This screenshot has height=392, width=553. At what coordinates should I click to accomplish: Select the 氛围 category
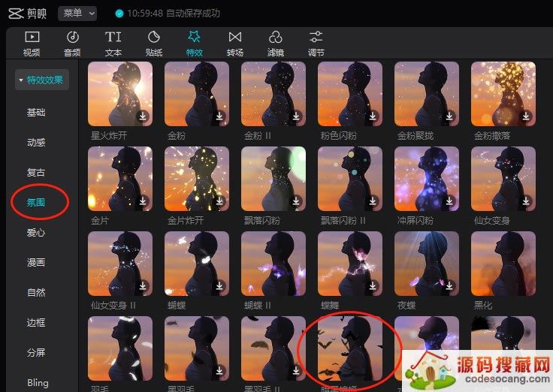pos(36,202)
